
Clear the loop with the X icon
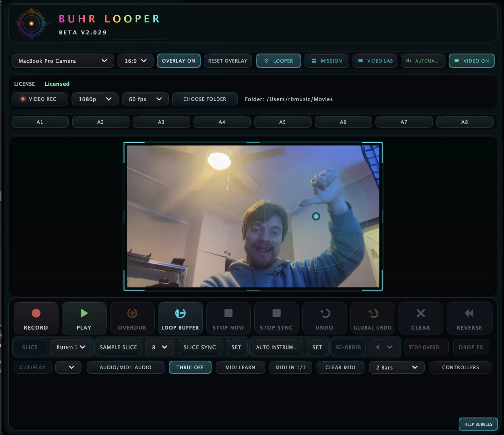click(421, 313)
